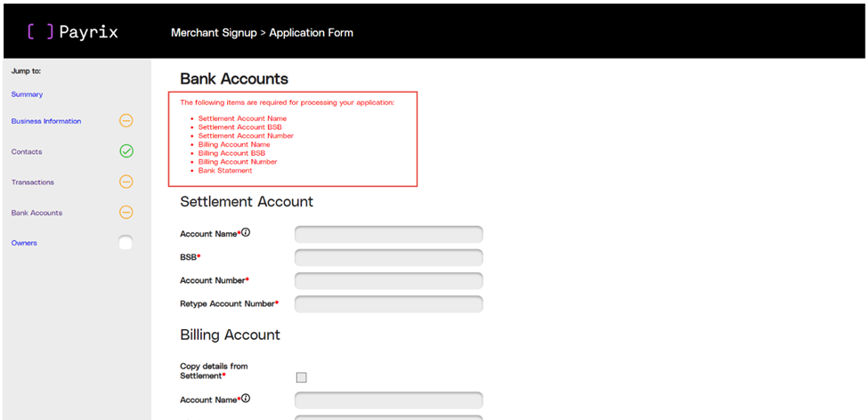Click the 'Merchant Signup > Application Form' breadcrumb

[262, 33]
